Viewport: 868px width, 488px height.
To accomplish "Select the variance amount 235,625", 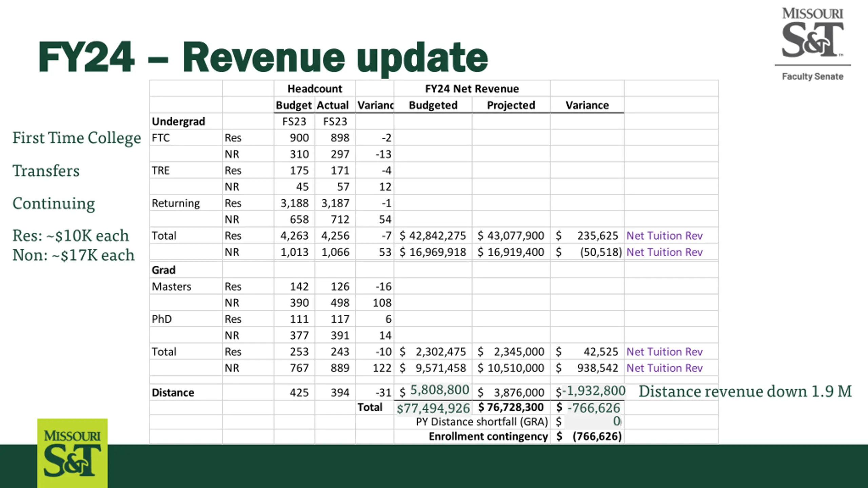I will pyautogui.click(x=597, y=236).
